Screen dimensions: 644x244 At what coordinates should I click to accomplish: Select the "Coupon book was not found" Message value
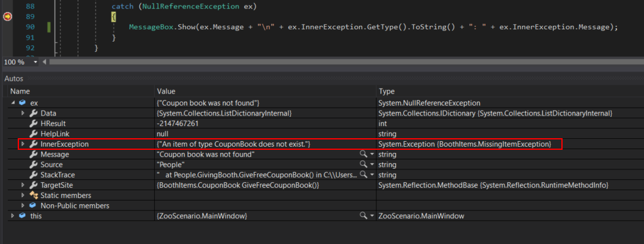(x=206, y=154)
